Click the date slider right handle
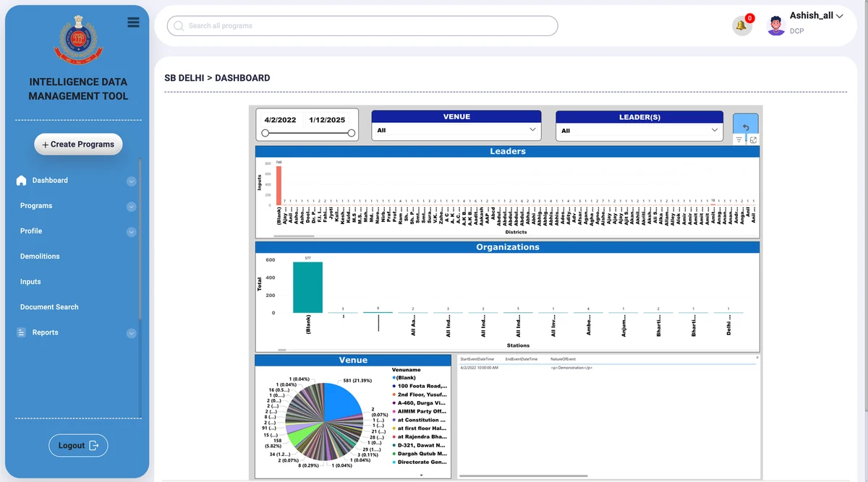Viewport: 868px width, 482px height. point(352,133)
